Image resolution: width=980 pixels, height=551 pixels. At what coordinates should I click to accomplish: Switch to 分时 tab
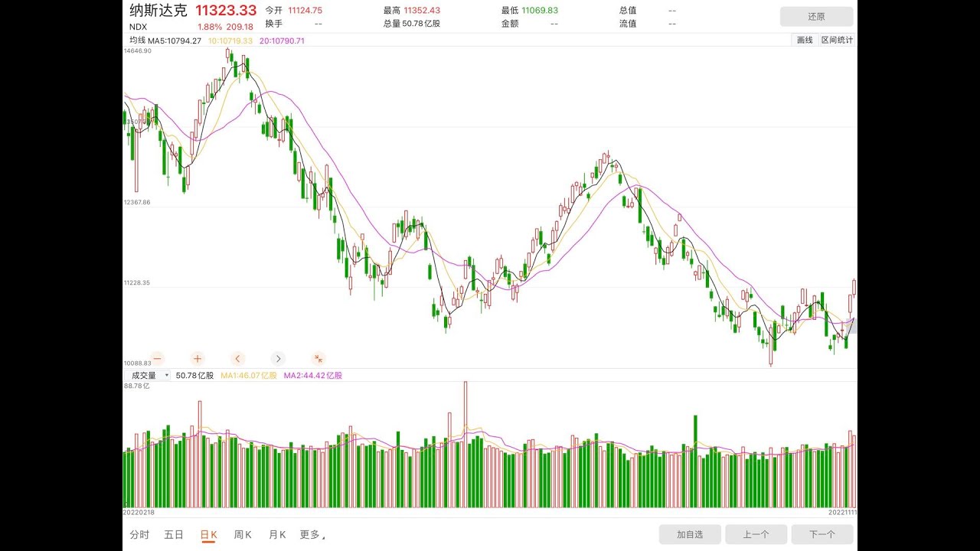coord(139,535)
